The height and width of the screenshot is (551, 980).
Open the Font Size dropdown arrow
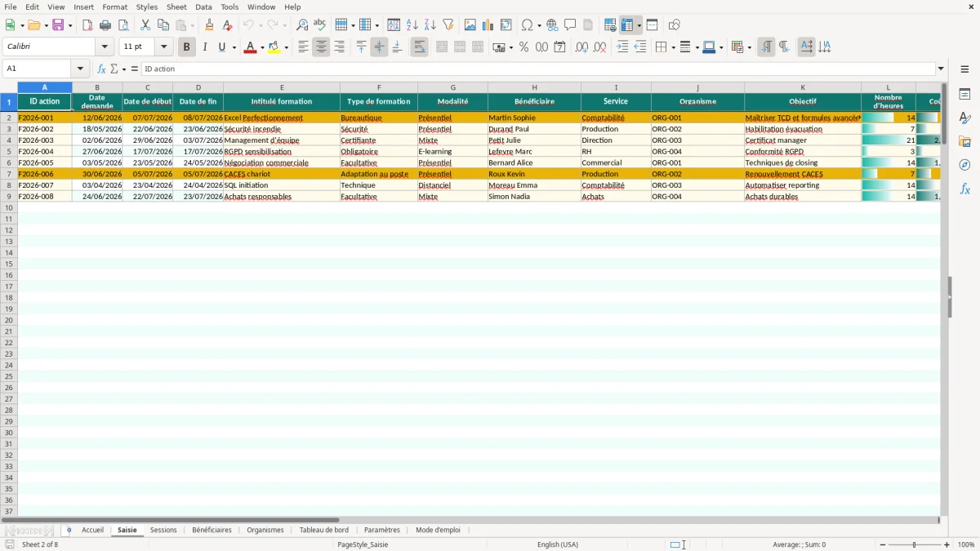[164, 47]
